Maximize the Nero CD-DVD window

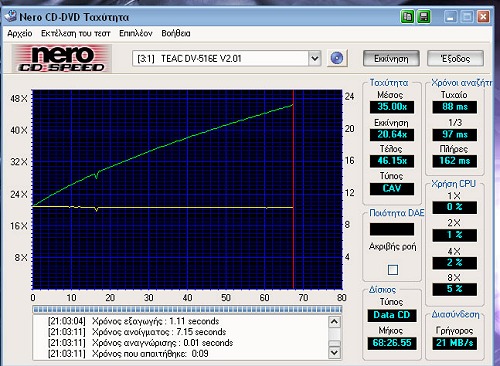click(467, 17)
